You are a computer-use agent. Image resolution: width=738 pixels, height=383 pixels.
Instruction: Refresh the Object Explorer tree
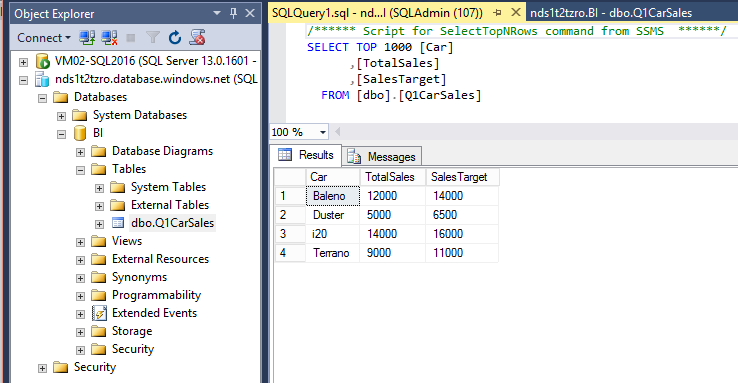(x=175, y=38)
